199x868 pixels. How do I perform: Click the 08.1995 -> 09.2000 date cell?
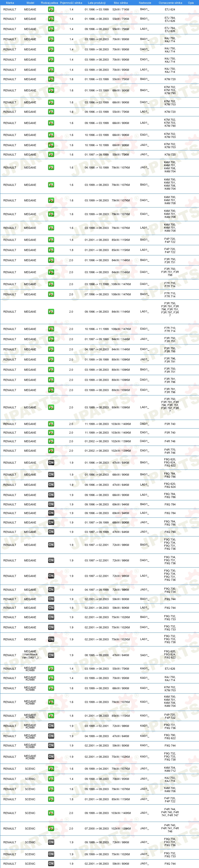click(x=97, y=655)
